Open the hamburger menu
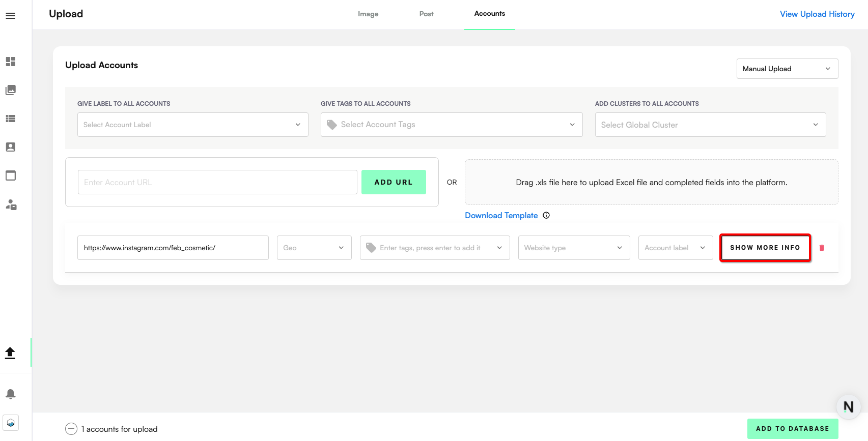Image resolution: width=868 pixels, height=441 pixels. point(10,16)
